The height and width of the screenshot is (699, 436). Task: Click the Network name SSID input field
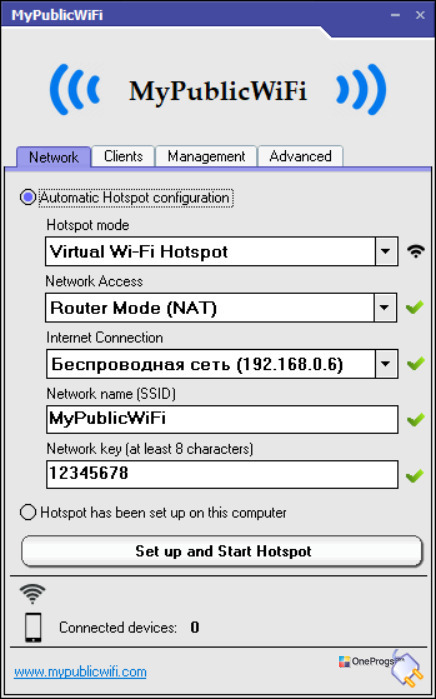point(222,419)
